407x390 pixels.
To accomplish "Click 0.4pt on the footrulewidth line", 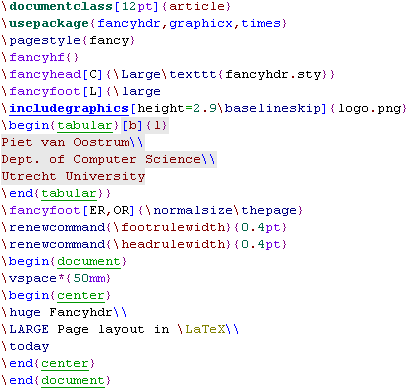I will [261, 227].
